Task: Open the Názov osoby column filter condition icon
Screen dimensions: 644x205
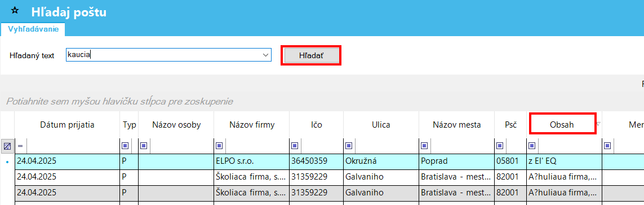Action: coord(144,145)
